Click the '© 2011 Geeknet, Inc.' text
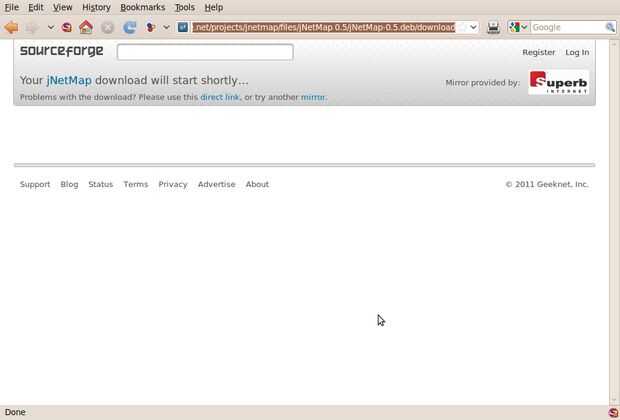This screenshot has width=620, height=420. [x=547, y=184]
